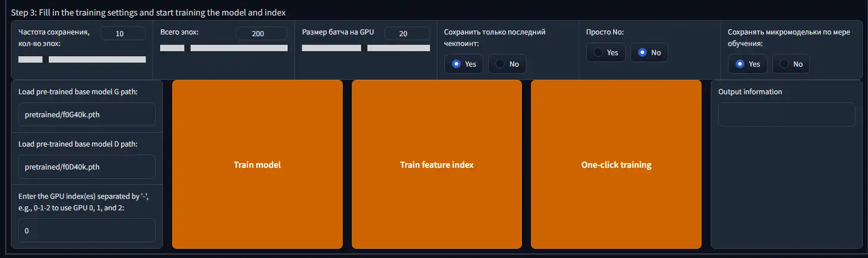Screen dimensions: 868x258
Task: Click the 'Всего эпох:' label
Action: tap(179, 32)
